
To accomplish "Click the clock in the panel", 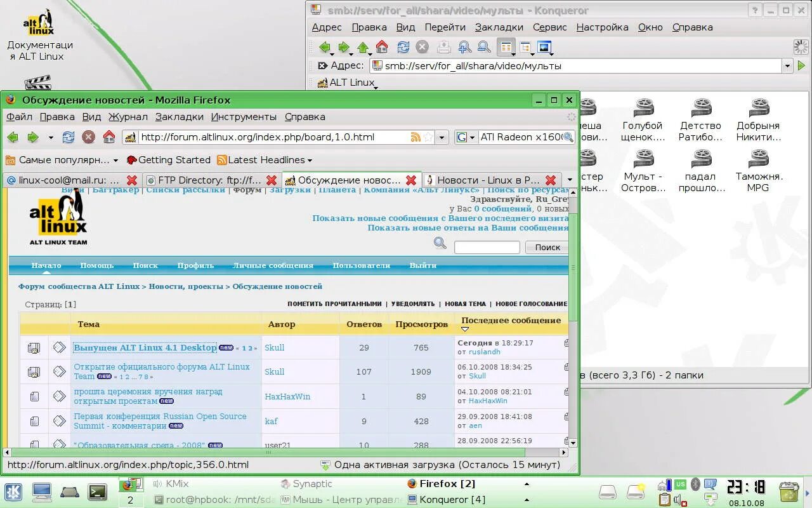I will point(746,491).
